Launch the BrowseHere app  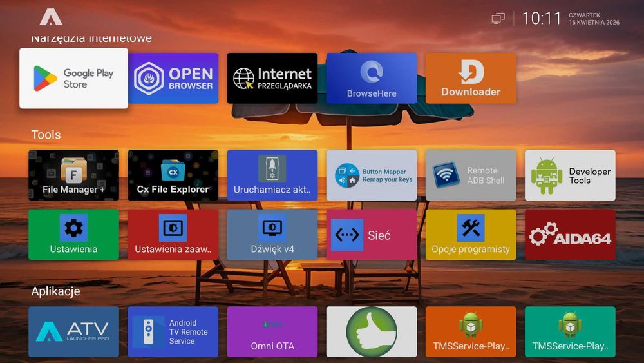tap(372, 78)
